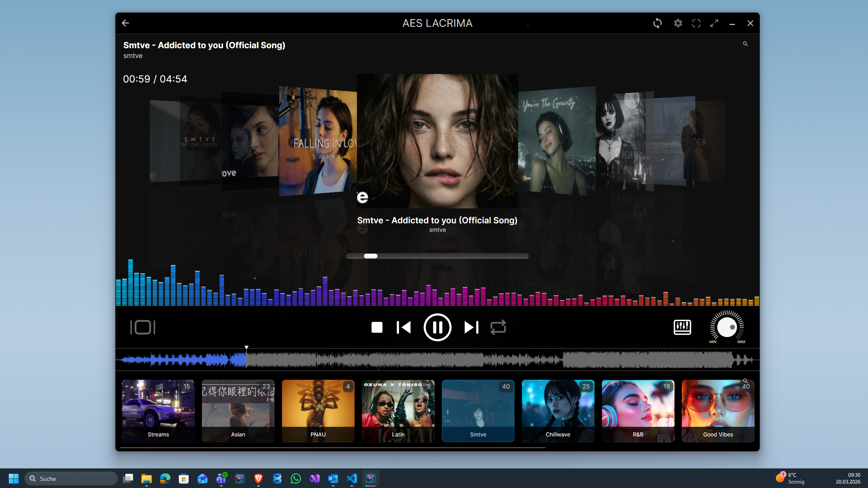
Task: Open Microsoft Edge from the taskbar
Action: [x=165, y=478]
